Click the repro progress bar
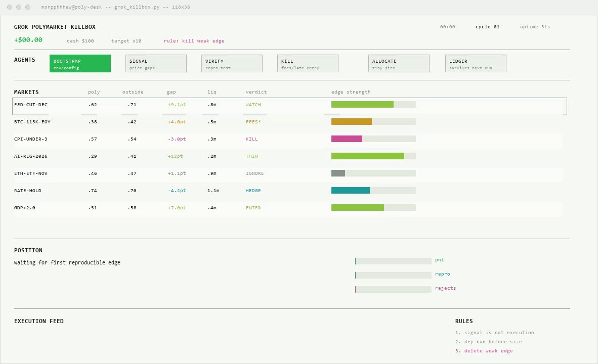 (x=393, y=275)
